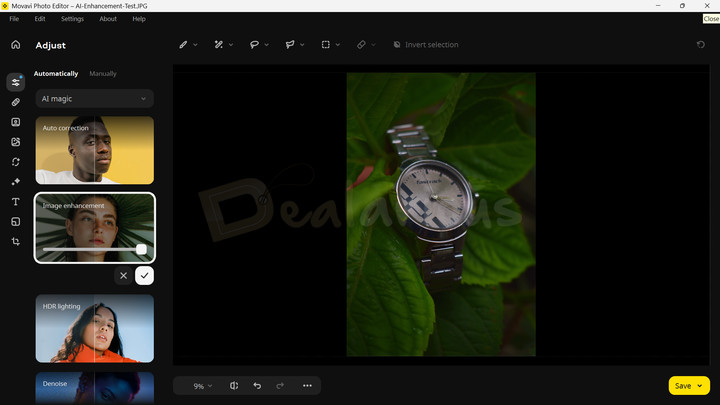Click the watch photo on canvas
The height and width of the screenshot is (405, 720).
pos(441,214)
